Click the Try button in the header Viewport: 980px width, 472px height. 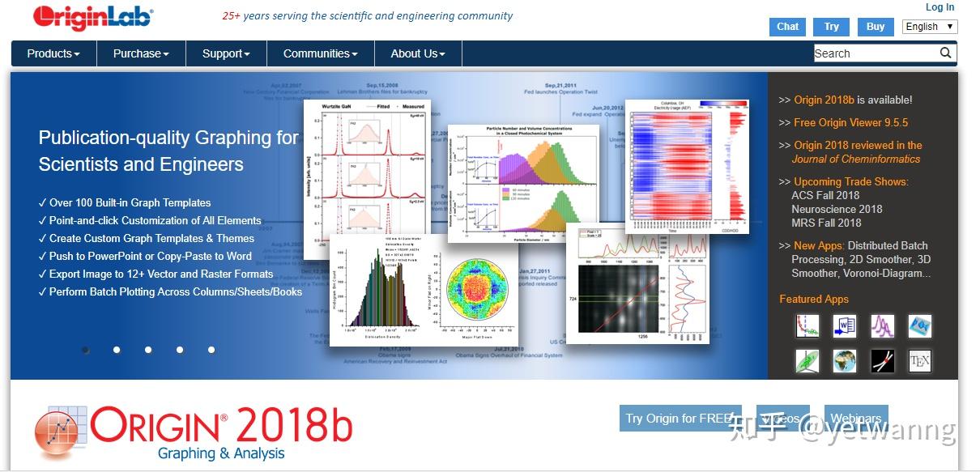(832, 27)
